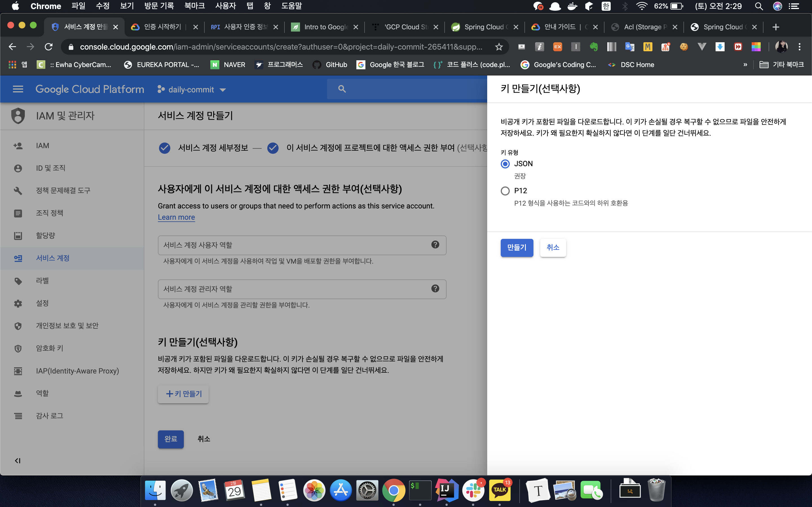Open 감사 로그 in the sidebar
Viewport: 812px width, 507px height.
49,416
